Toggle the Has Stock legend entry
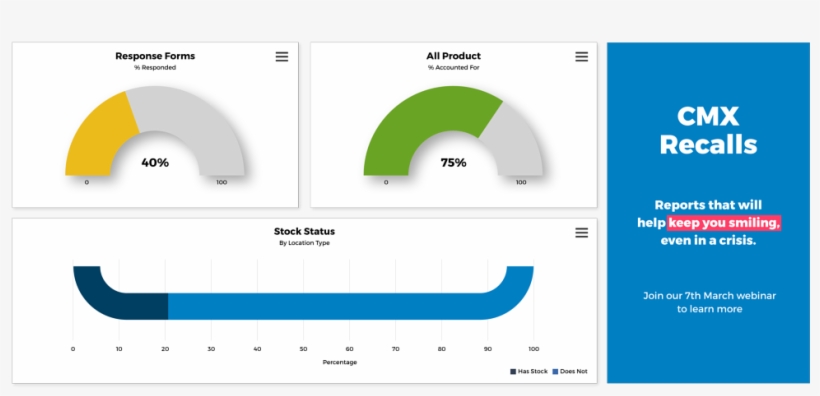This screenshot has width=820, height=396. [529, 371]
